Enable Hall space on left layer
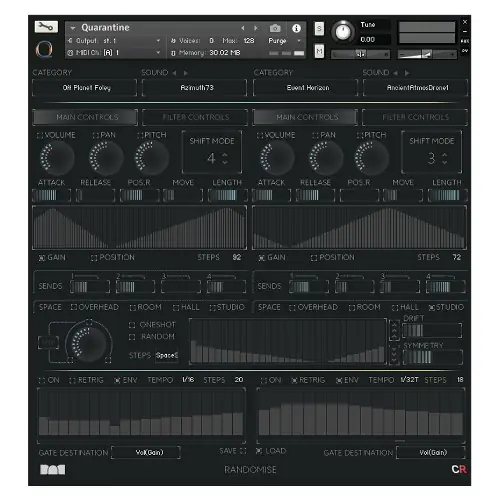Viewport: 500px width, 500px height. (176, 308)
